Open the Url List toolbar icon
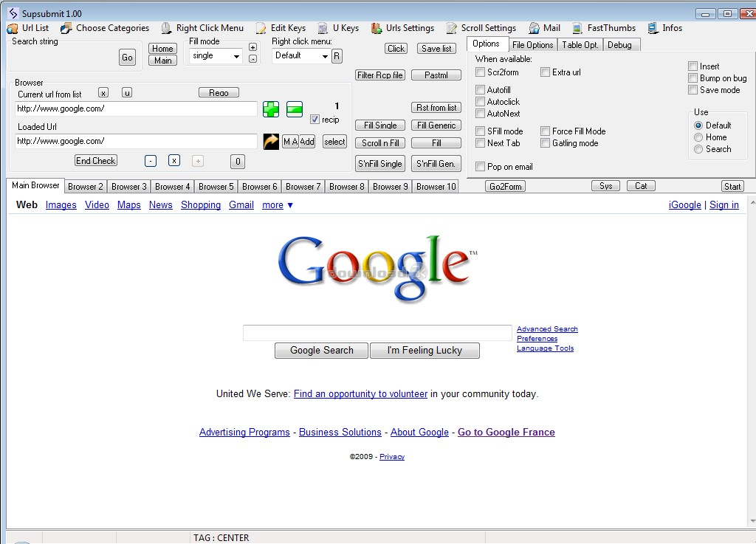 [12, 29]
